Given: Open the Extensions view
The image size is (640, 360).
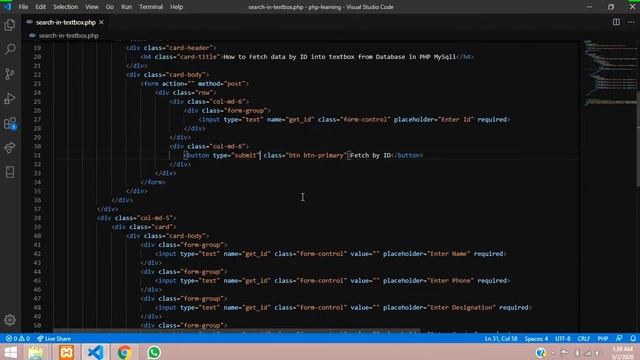Looking at the screenshot, I should point(10,123).
